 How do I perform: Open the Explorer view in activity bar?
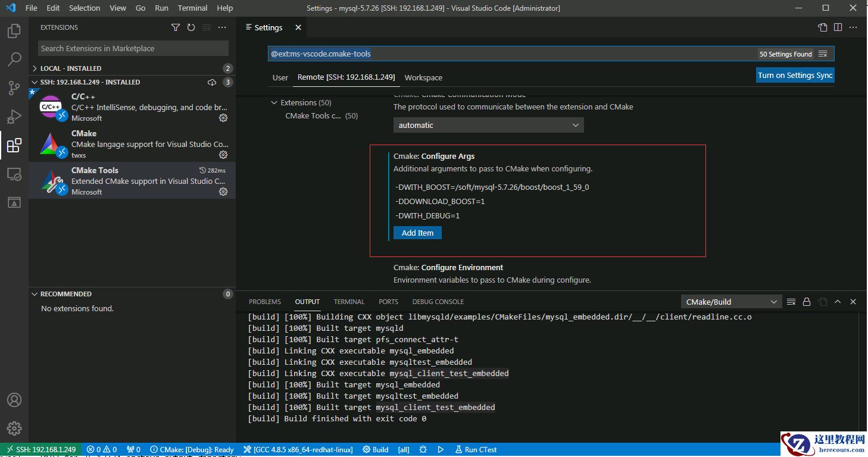[x=14, y=31]
